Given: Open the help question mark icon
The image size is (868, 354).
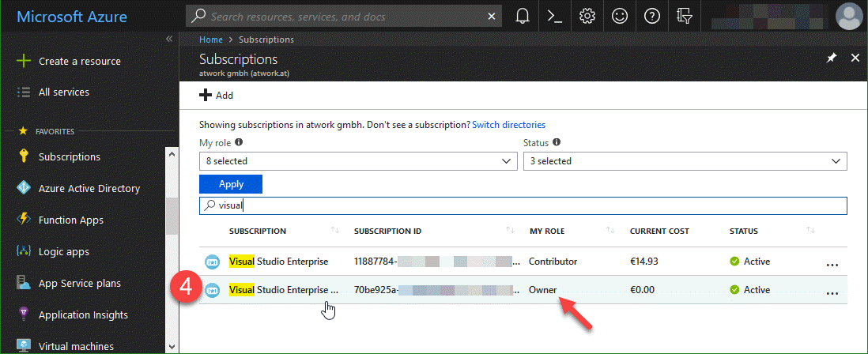Looking at the screenshot, I should pyautogui.click(x=652, y=17).
